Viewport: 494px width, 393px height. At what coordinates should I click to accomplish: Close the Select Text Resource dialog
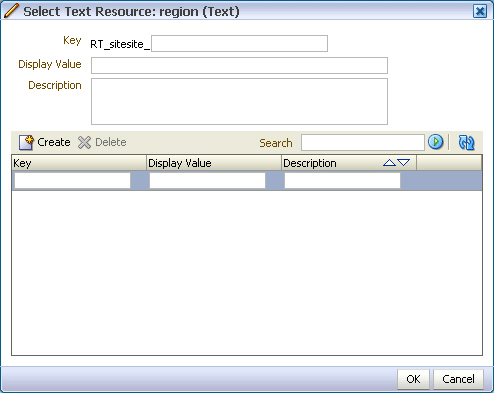pos(480,11)
